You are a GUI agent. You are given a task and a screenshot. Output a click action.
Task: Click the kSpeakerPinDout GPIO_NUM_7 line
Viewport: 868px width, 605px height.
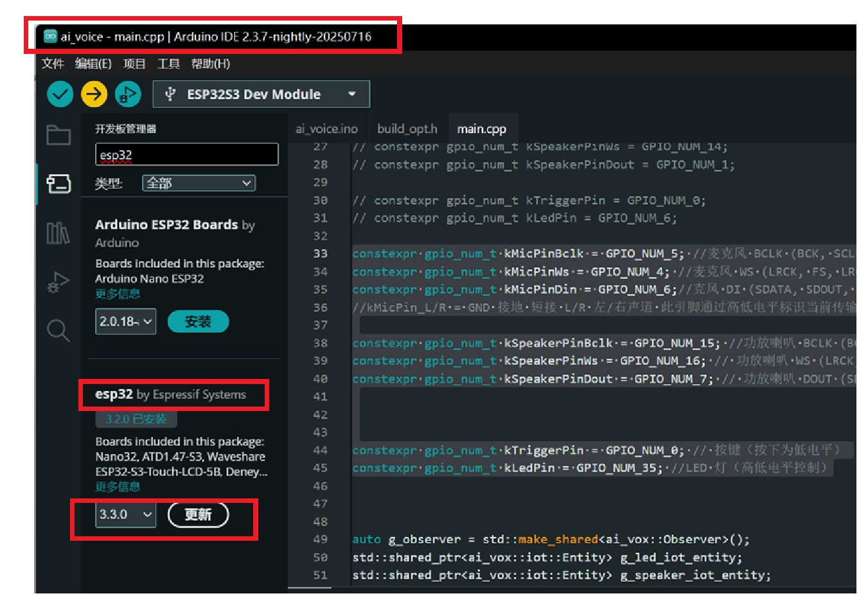(x=603, y=379)
